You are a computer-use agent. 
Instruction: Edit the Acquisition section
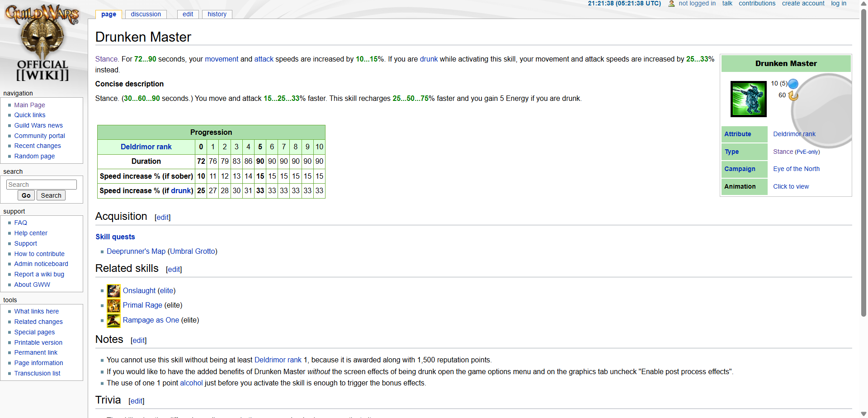click(162, 217)
